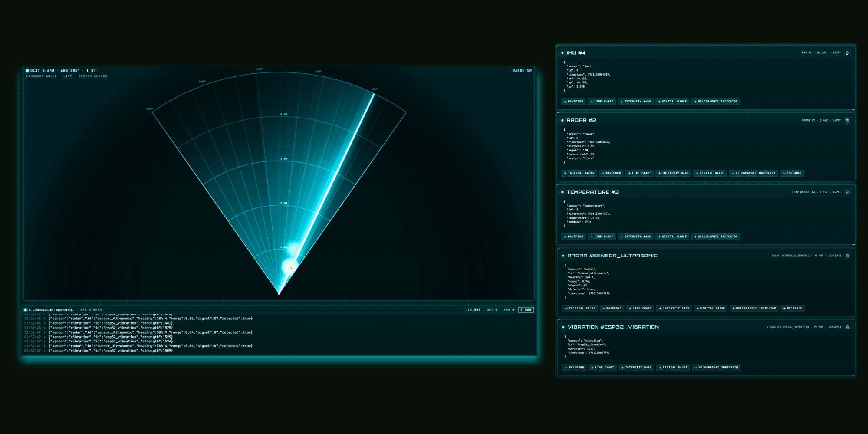Viewport: 868px width, 434px height.
Task: Click the CONSOLE·SERIAL panel title
Action: pos(51,310)
